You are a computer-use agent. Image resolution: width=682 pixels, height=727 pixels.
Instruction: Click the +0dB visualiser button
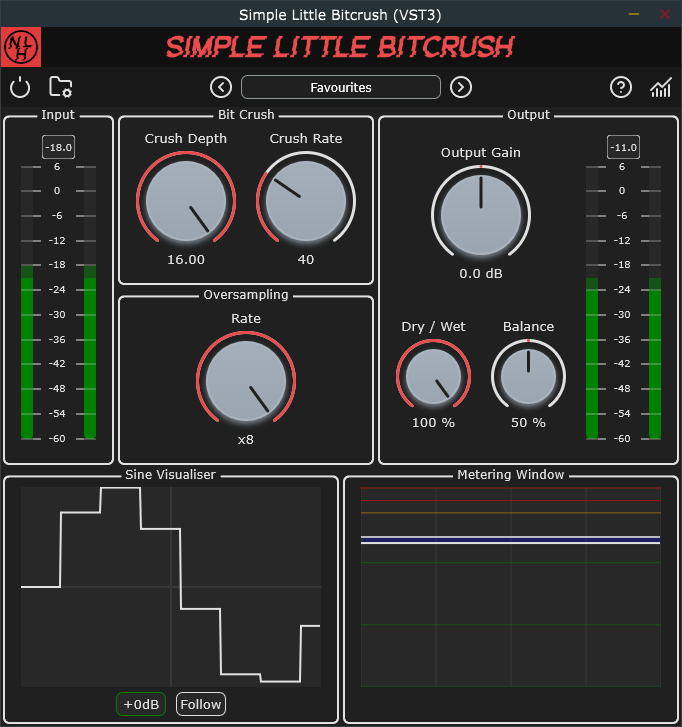pos(141,704)
